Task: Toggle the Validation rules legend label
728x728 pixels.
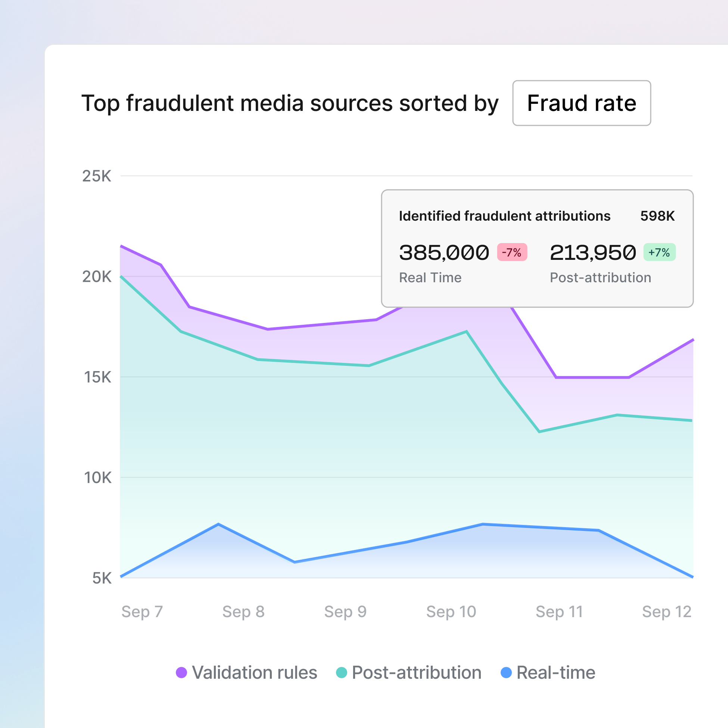Action: click(254, 673)
